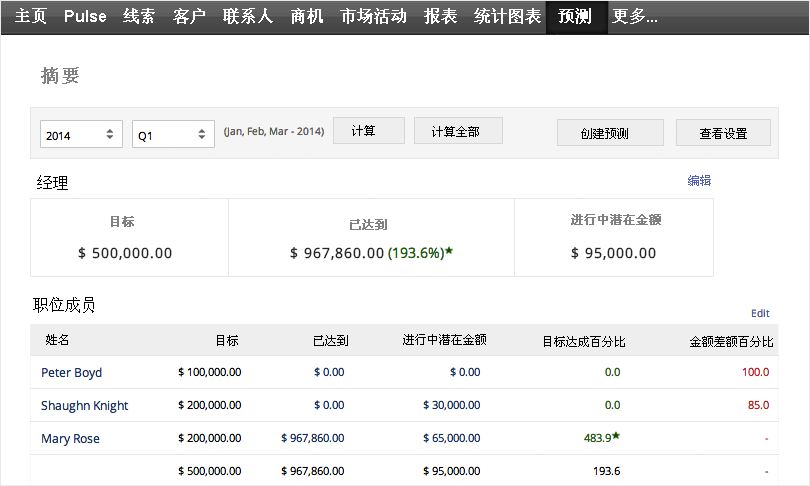This screenshot has height=486, width=810.
Task: Switch to the Pulse tab
Action: point(85,16)
